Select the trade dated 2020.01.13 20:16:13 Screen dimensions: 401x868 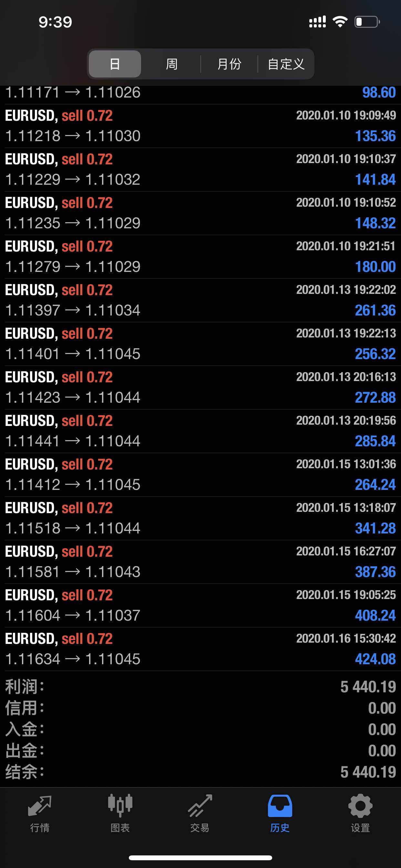pyautogui.click(x=346, y=377)
